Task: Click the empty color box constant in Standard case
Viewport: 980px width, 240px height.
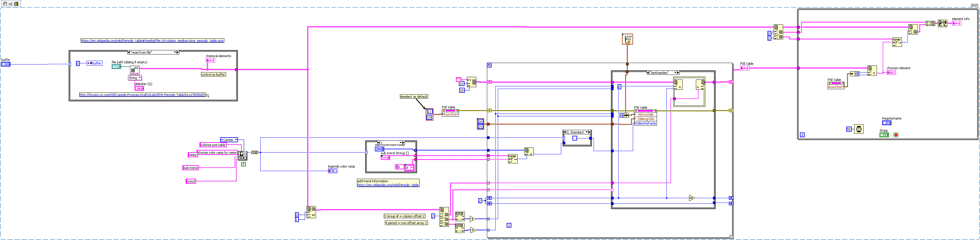Action: [x=574, y=138]
